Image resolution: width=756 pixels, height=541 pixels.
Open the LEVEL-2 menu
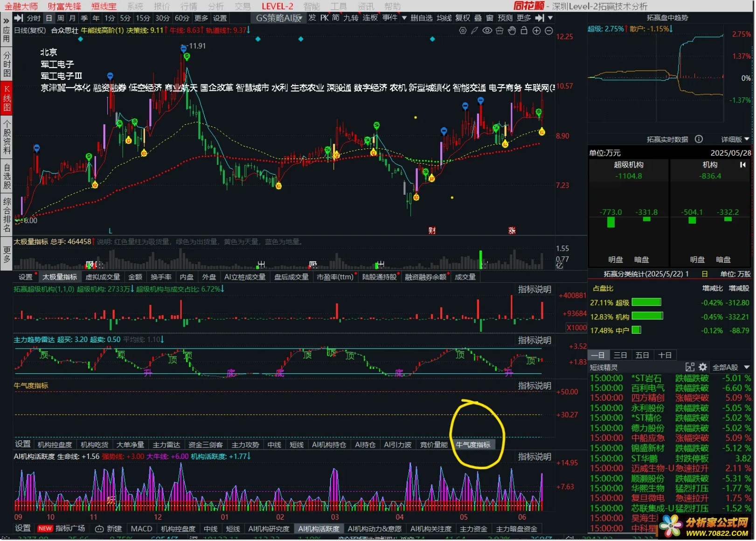(x=277, y=6)
